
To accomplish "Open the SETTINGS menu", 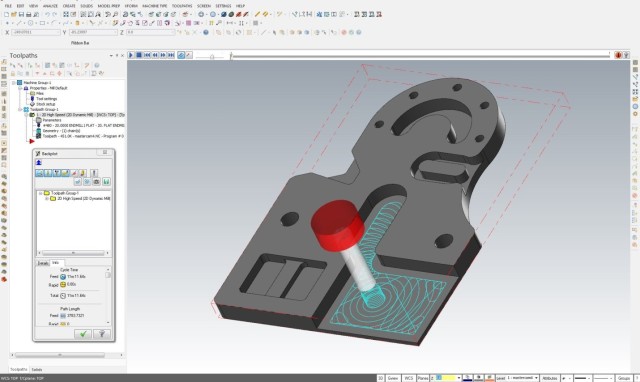I will (x=223, y=6).
